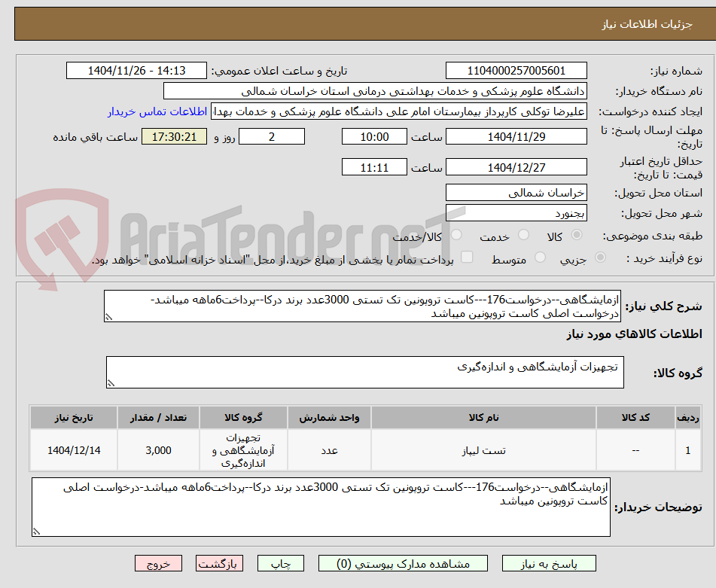Click the announcement date field 1404/11/26 - 14:13
The height and width of the screenshot is (588, 716).
(136, 71)
